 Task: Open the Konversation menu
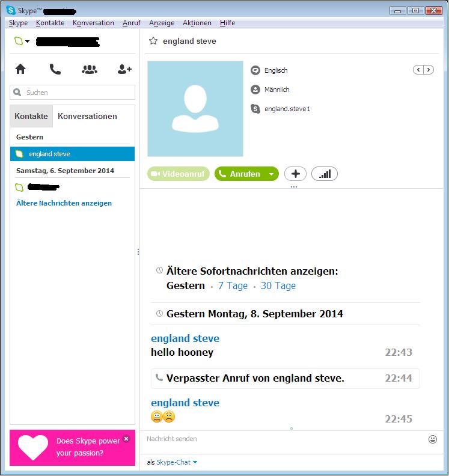coord(93,23)
